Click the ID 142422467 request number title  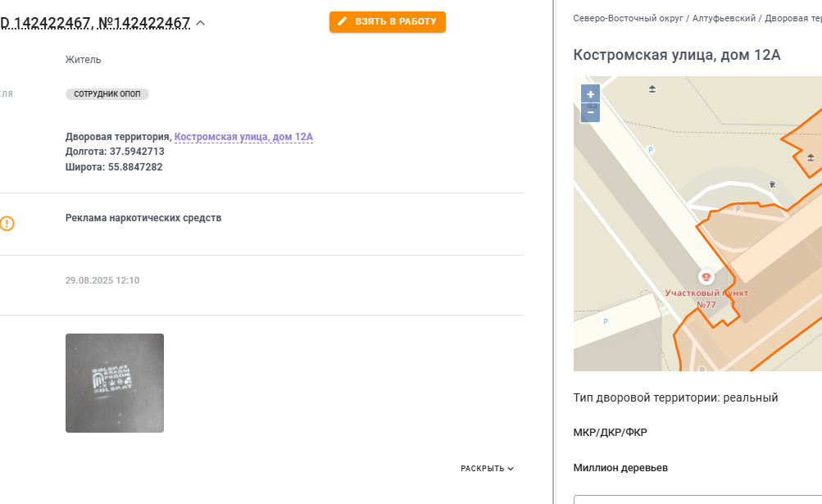tap(95, 23)
